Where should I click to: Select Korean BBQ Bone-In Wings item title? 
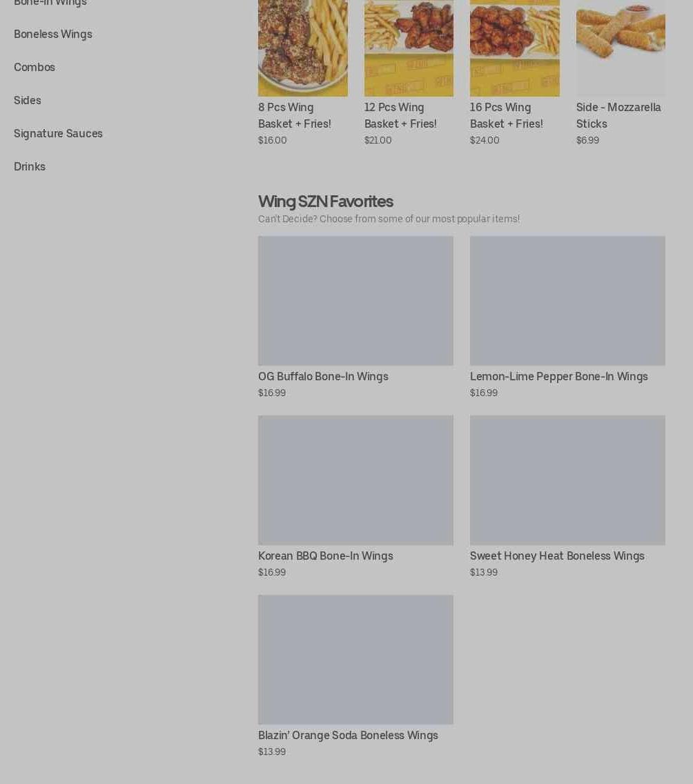pyautogui.click(x=326, y=556)
